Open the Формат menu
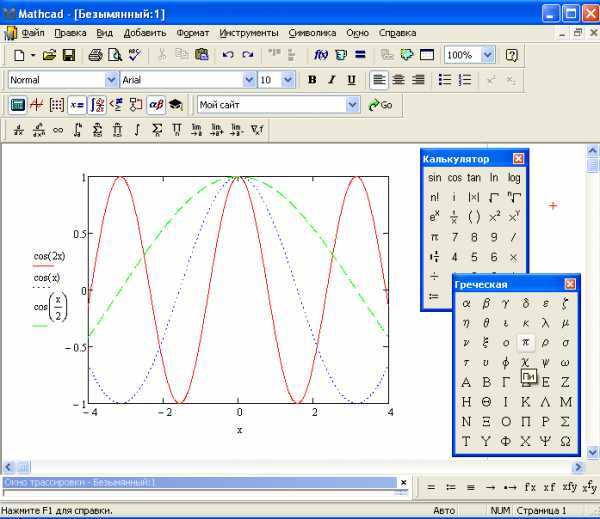 pyautogui.click(x=192, y=32)
